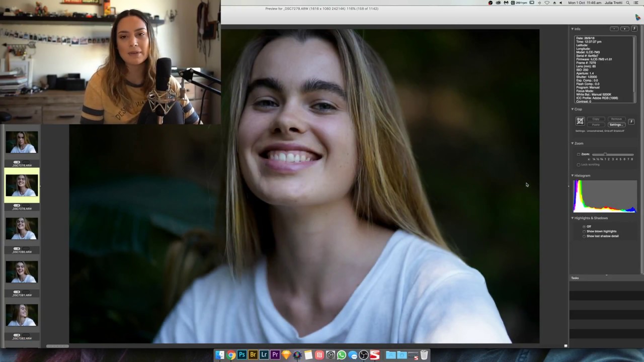Open Adobe Bridge from the dock
Screen dimensions: 644x362
click(x=253, y=355)
